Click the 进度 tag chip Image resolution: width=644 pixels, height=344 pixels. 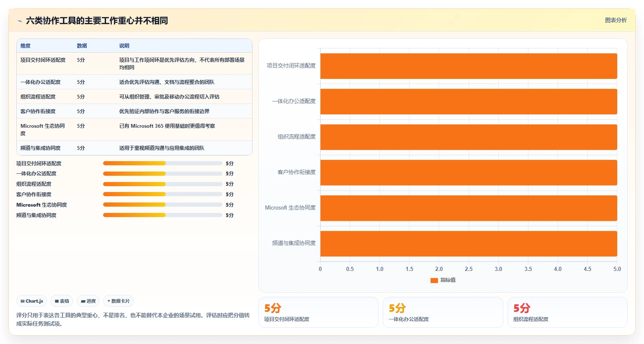pyautogui.click(x=88, y=301)
